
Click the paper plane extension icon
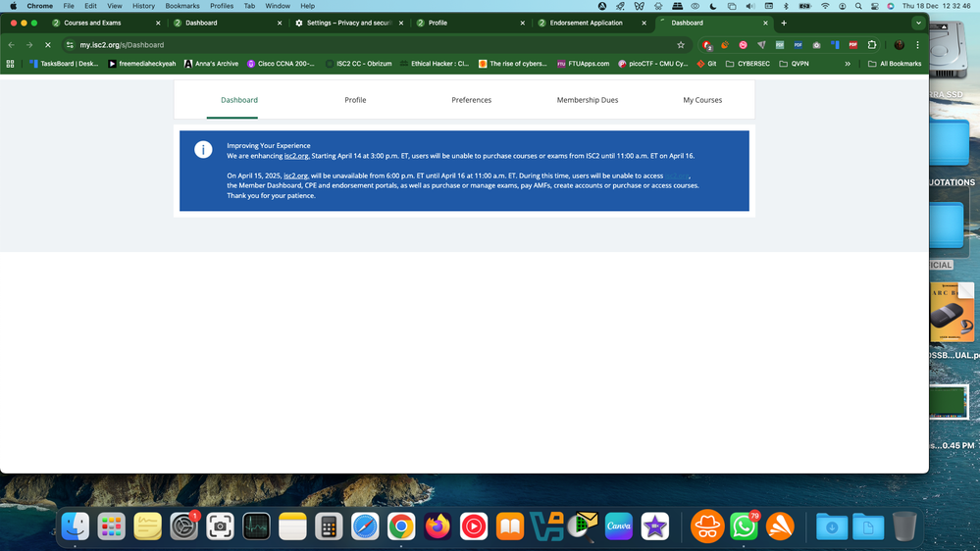pyautogui.click(x=761, y=45)
